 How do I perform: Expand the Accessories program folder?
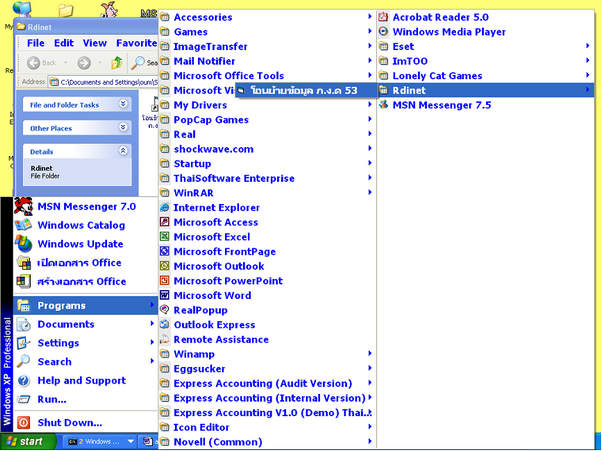coord(202,17)
